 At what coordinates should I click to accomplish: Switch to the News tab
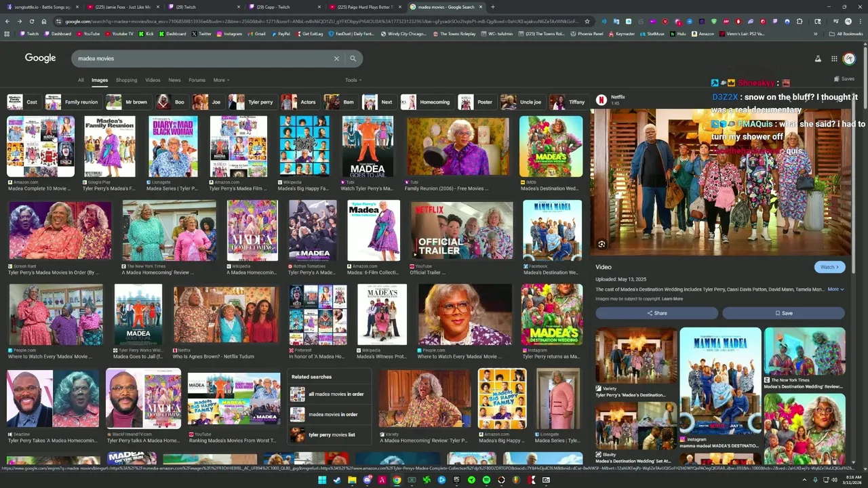tap(174, 80)
